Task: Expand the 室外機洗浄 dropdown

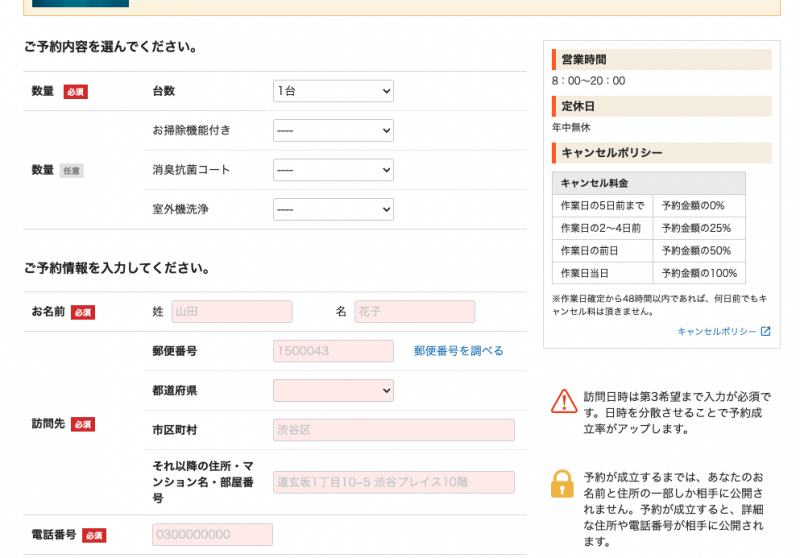Action: (x=333, y=210)
